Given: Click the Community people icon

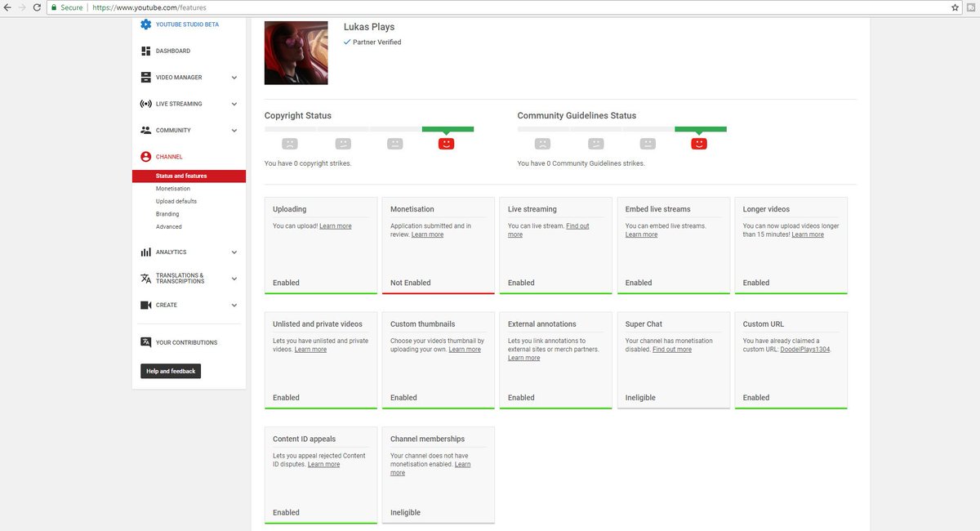Looking at the screenshot, I should 146,130.
